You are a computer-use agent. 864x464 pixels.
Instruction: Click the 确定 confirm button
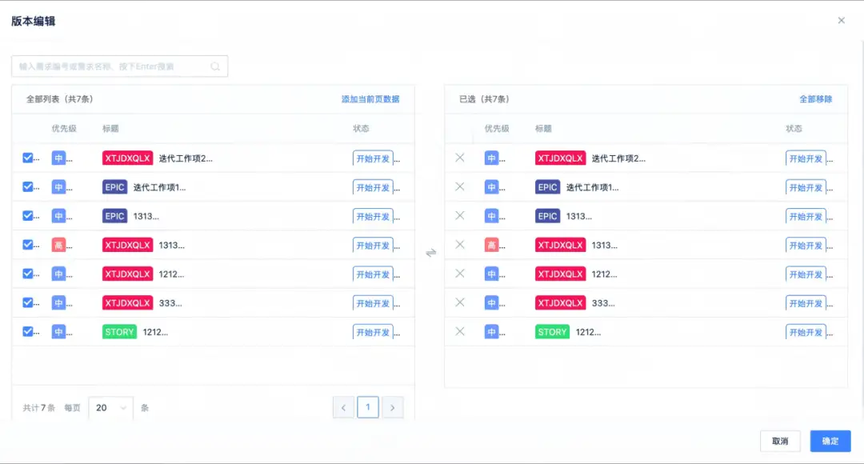[x=830, y=441]
